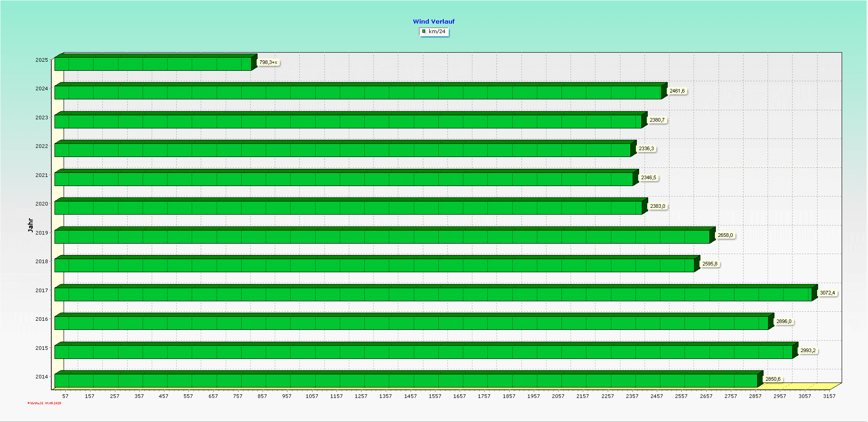
Task: Click the Wind Verlauf chart title
Action: coord(434,21)
